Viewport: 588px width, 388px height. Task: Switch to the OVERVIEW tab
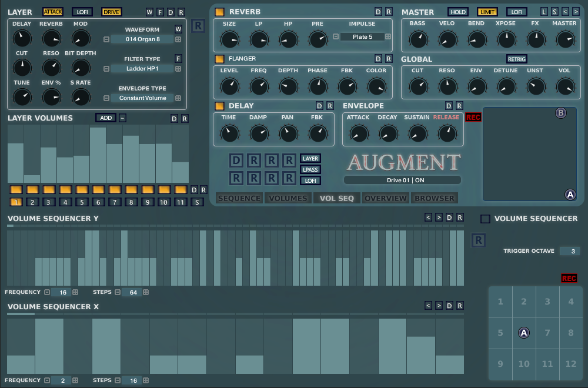point(385,198)
